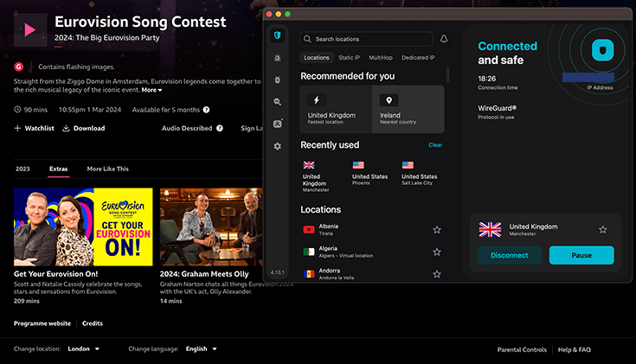Click the Download arrow icon

[66, 128]
